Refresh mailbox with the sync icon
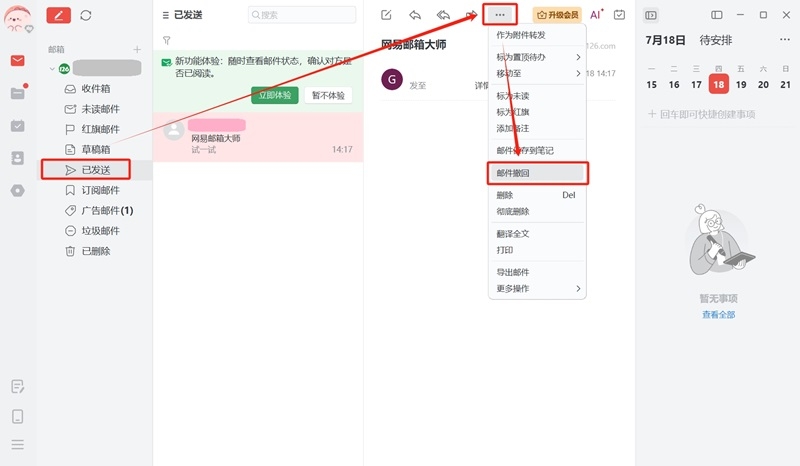The height and width of the screenshot is (466, 800). [86, 15]
